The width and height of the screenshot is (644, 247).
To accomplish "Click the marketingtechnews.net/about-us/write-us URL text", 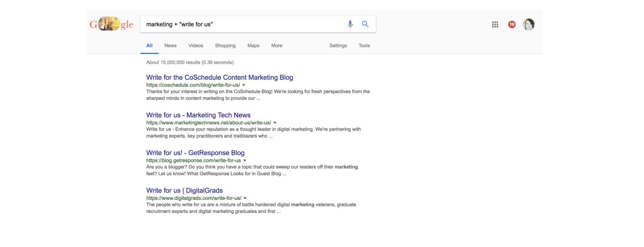I will 209,123.
